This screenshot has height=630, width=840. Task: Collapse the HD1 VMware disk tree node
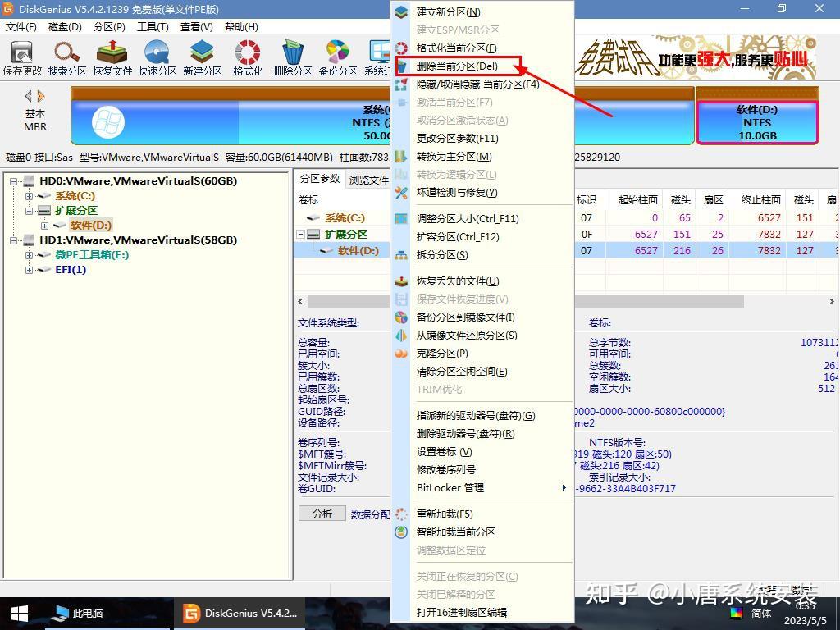point(13,240)
